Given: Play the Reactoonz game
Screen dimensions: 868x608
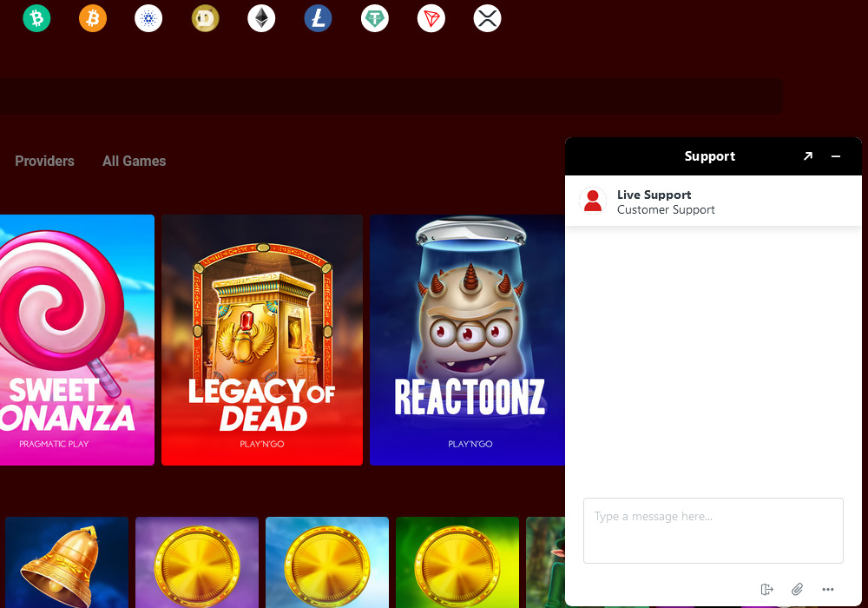Looking at the screenshot, I should click(467, 340).
